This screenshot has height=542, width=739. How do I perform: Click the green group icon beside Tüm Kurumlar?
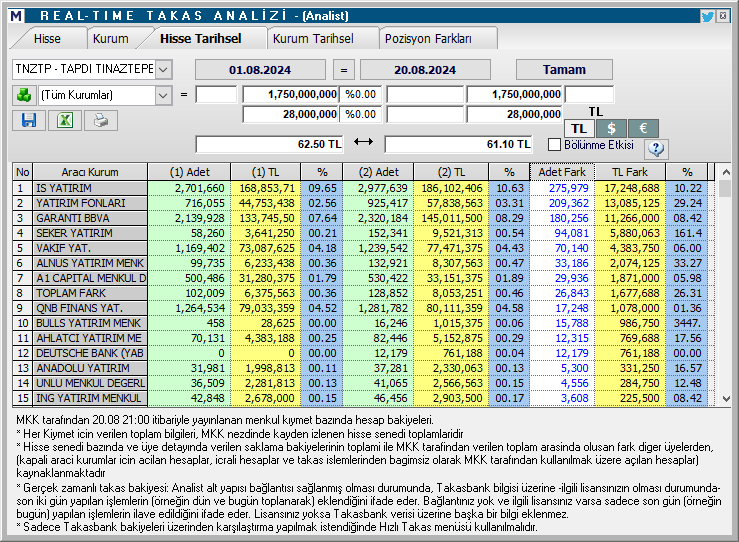23,95
